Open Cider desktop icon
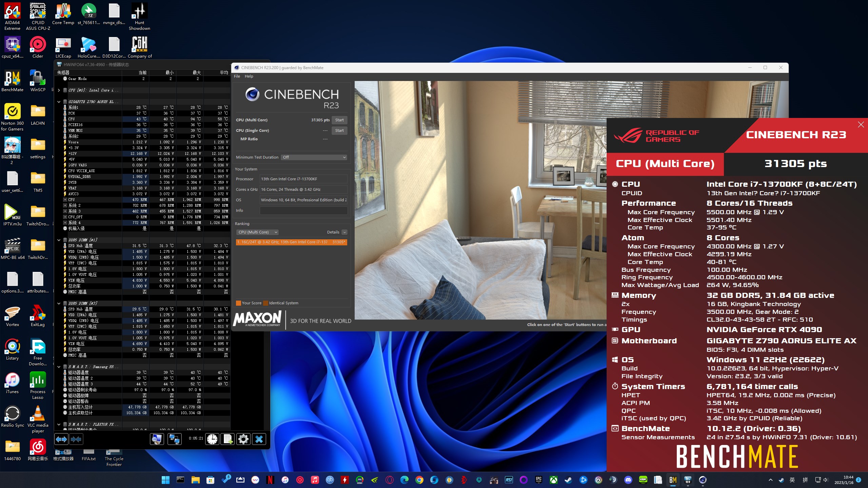The height and width of the screenshot is (488, 868). click(x=38, y=47)
